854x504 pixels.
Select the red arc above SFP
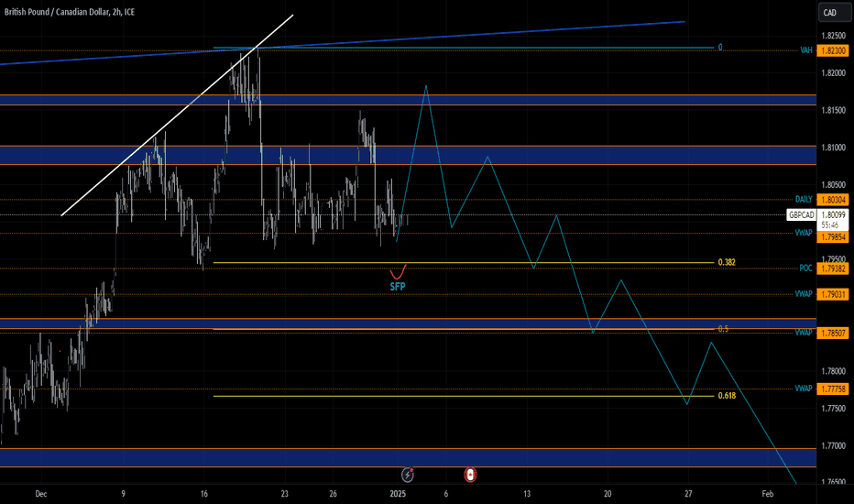pos(398,272)
